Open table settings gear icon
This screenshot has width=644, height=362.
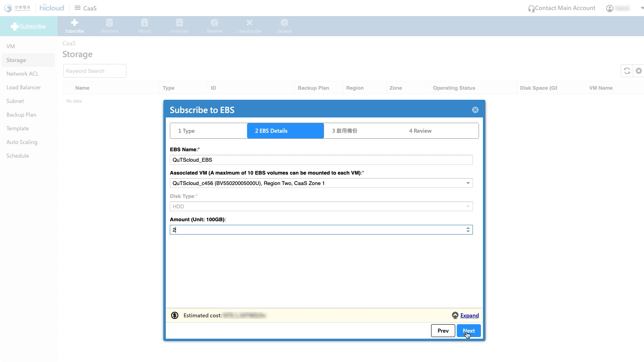point(639,71)
